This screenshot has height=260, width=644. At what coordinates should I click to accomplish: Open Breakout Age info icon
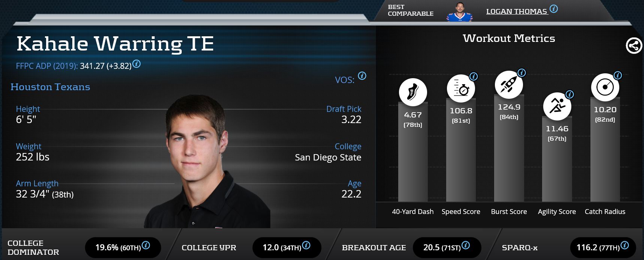[466, 245]
